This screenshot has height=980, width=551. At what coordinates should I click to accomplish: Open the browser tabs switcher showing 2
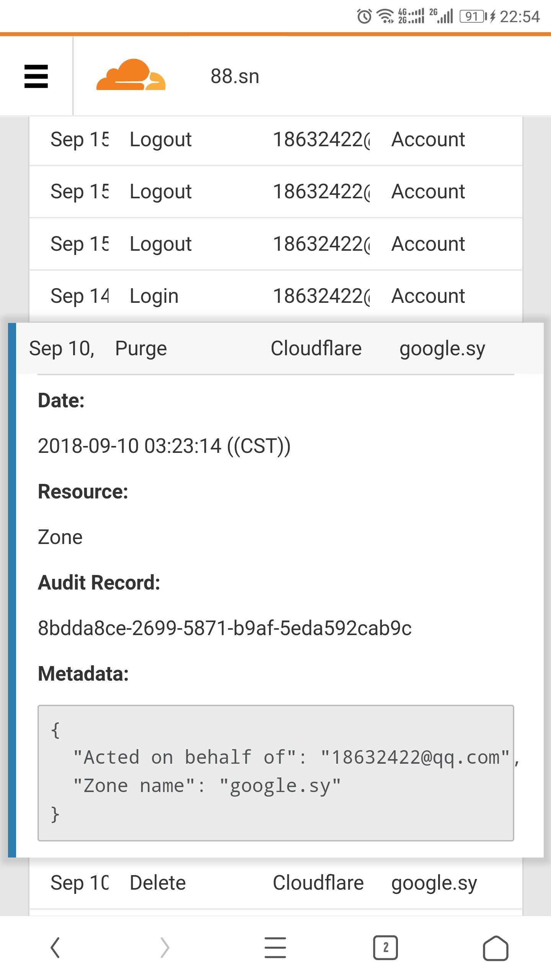385,947
